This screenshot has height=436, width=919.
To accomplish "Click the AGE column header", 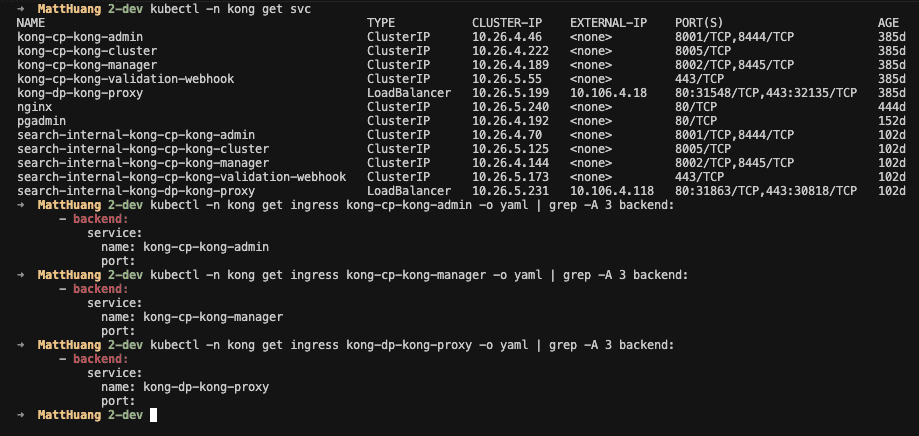I will coord(887,22).
